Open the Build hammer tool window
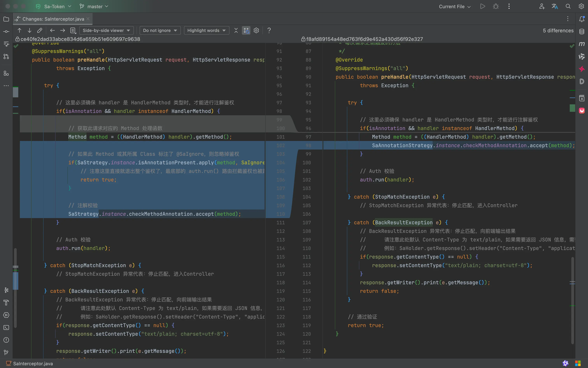 tap(6, 303)
